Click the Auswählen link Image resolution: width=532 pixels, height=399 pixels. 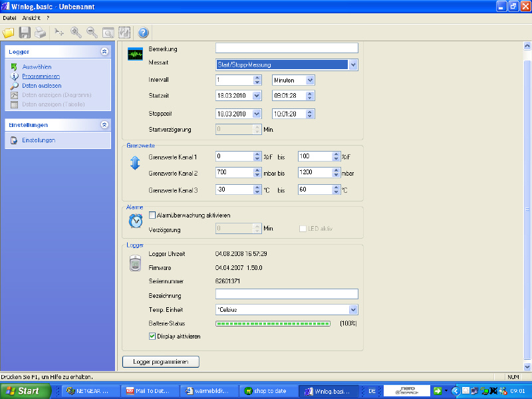coord(37,67)
